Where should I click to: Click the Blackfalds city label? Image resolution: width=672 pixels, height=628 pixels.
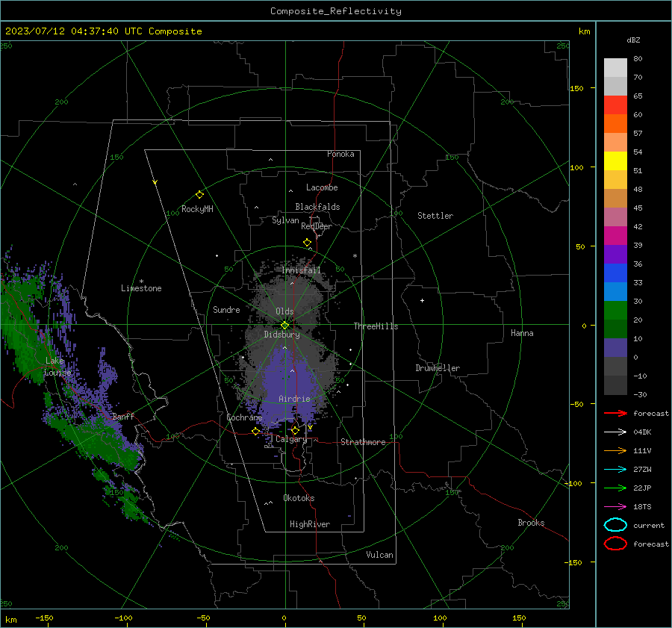coord(317,207)
